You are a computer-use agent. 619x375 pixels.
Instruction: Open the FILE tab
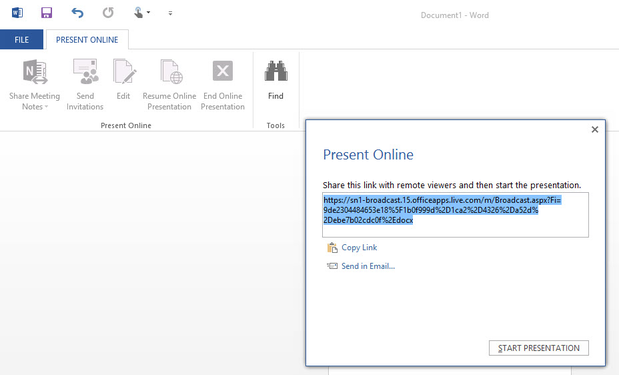coord(21,39)
